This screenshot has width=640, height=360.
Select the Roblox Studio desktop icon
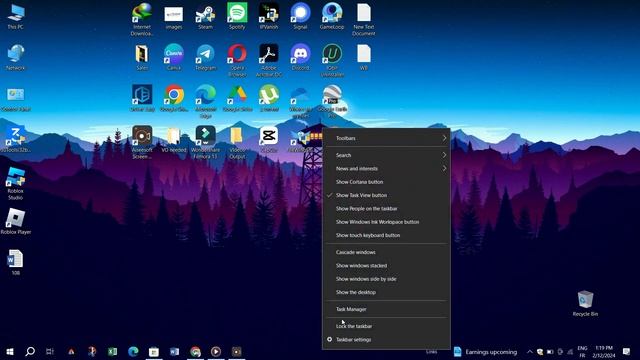pos(16,183)
